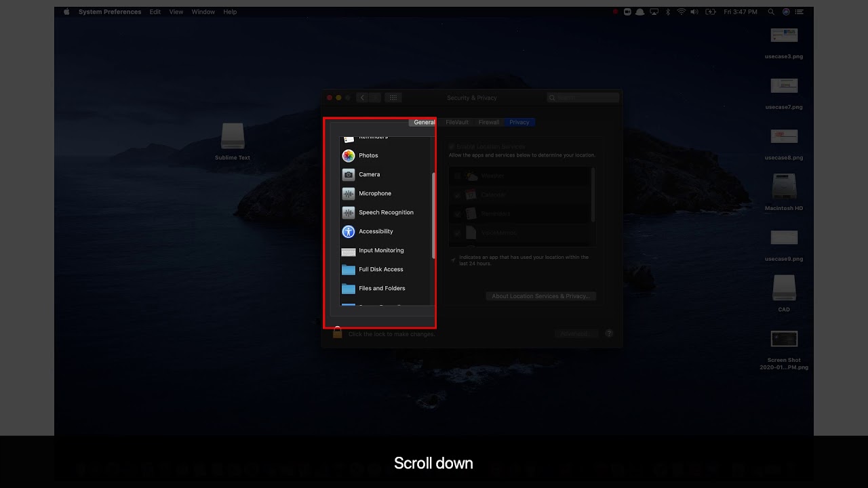
Task: Open Spotlight search magnifier in menu bar
Action: [771, 12]
